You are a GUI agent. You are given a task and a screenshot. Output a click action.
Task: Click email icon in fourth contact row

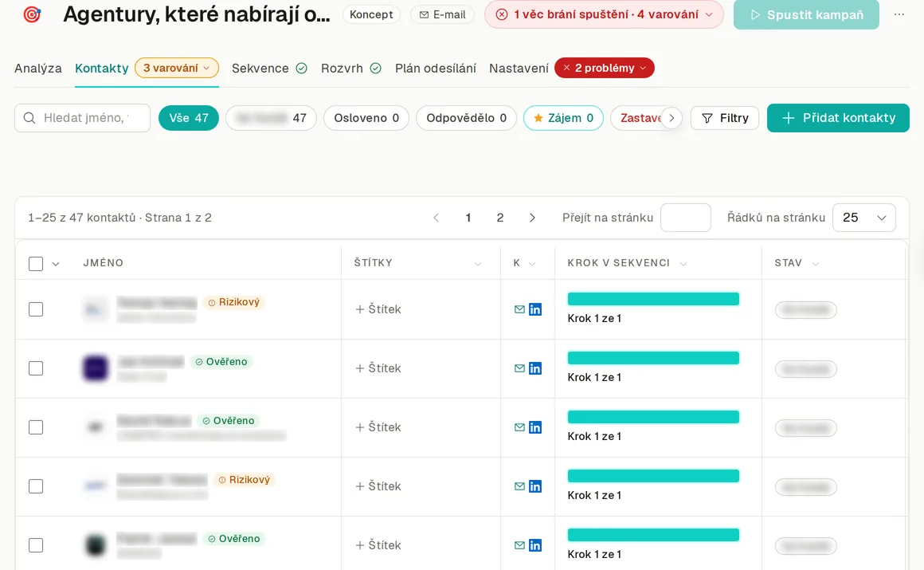[x=519, y=486]
